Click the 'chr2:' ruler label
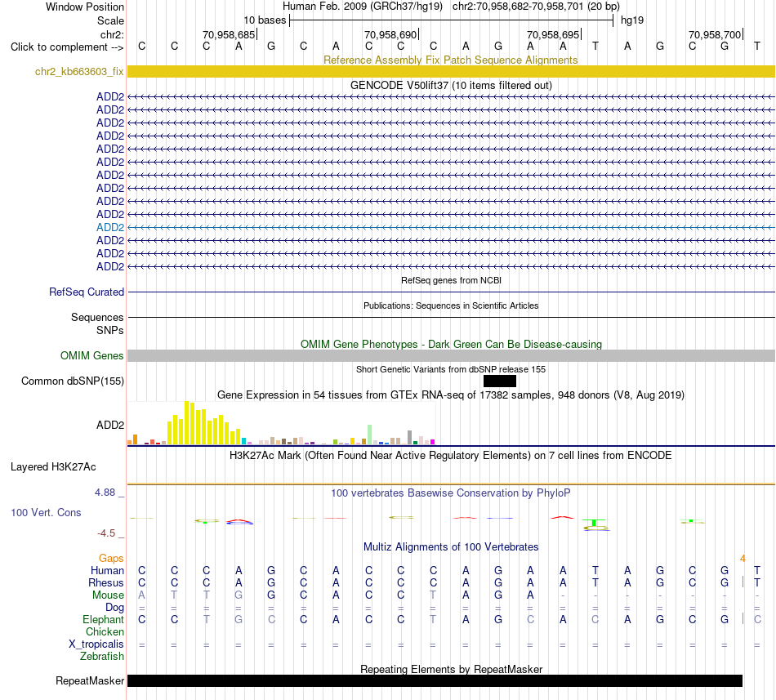The width and height of the screenshot is (776, 700). tap(112, 34)
